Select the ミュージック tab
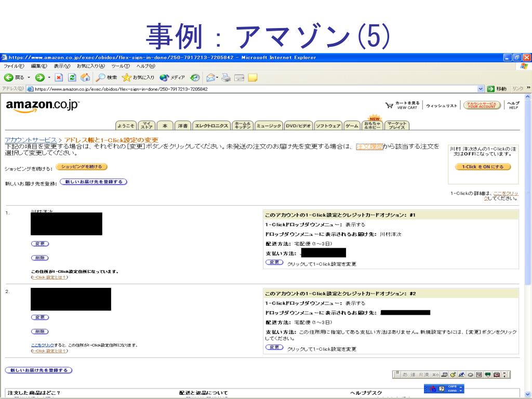 tap(269, 126)
